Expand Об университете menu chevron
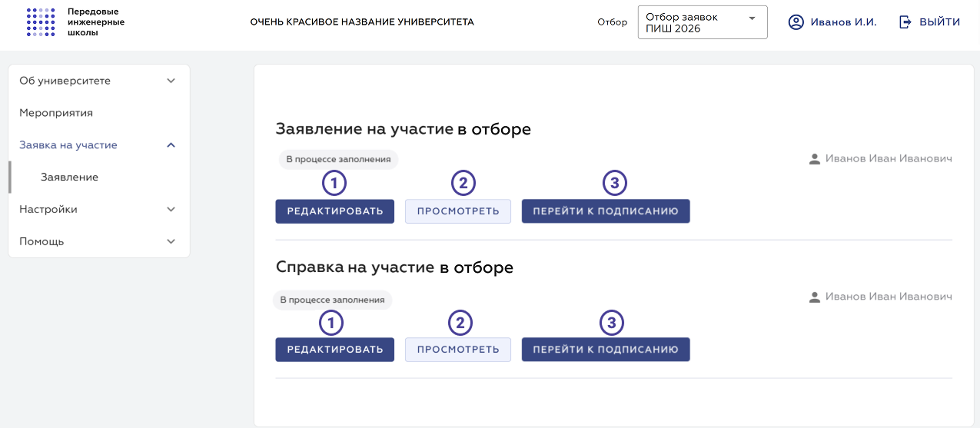The image size is (980, 428). [x=171, y=81]
